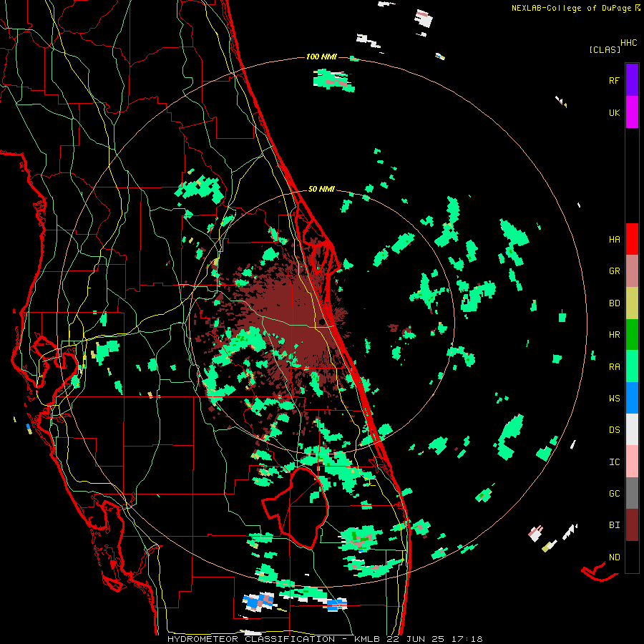Screen dimensions: 644x644
Task: Click the 'HHC' product code text
Action: click(628, 43)
